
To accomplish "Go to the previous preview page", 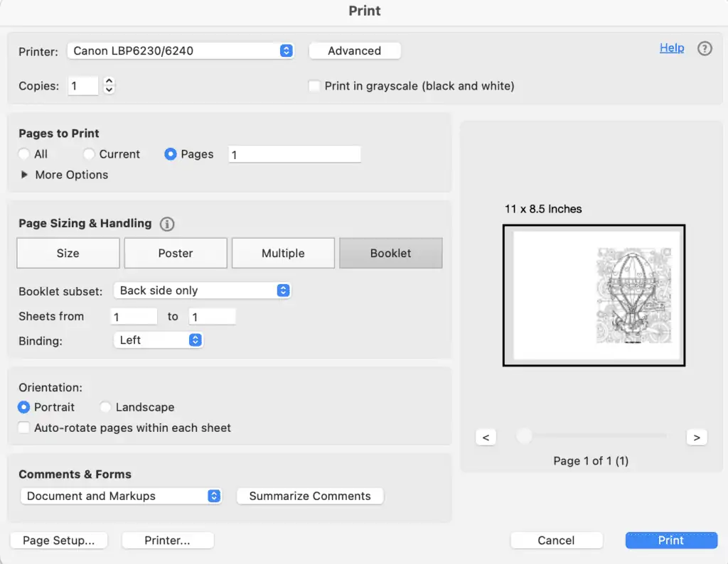I will (x=486, y=438).
